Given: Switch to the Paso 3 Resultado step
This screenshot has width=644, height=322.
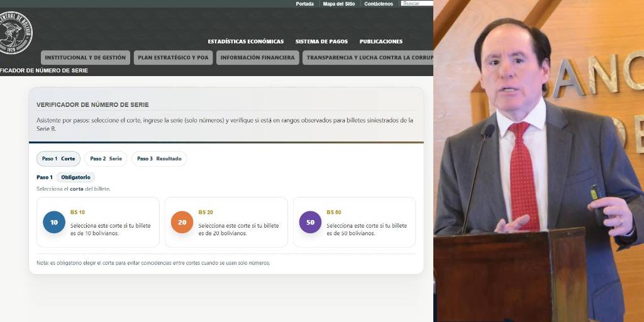Looking at the screenshot, I should click(159, 159).
